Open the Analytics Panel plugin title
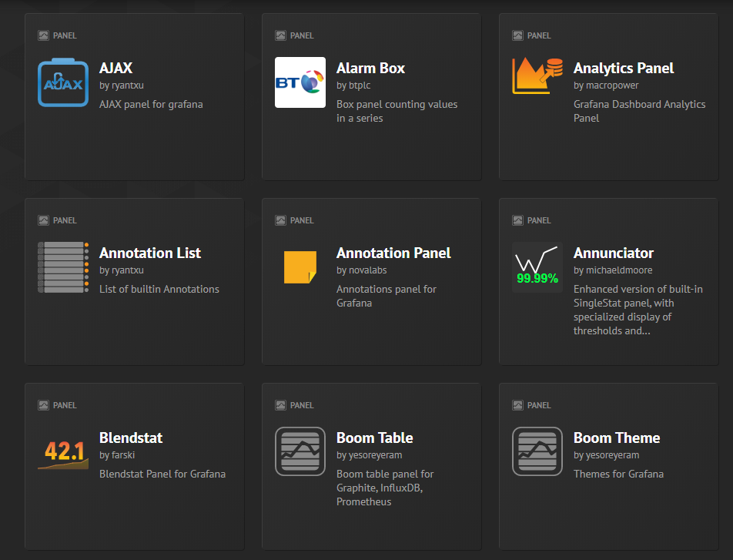 coord(624,69)
